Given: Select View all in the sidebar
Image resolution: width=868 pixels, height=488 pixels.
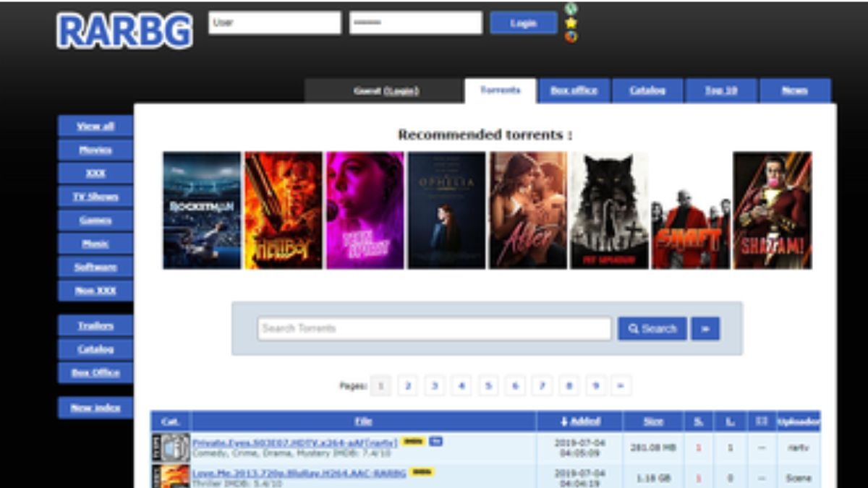Looking at the screenshot, I should (x=95, y=126).
